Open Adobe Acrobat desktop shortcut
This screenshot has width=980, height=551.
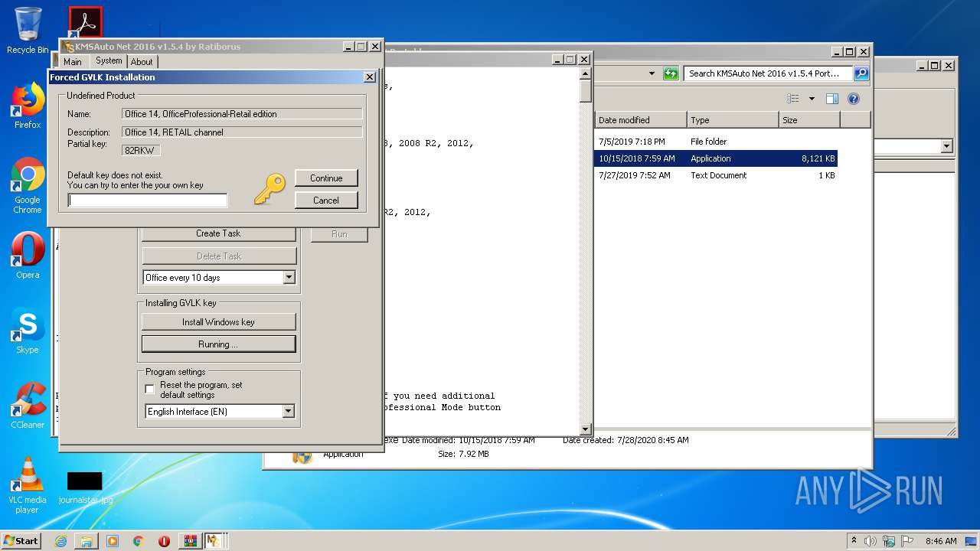tap(85, 22)
